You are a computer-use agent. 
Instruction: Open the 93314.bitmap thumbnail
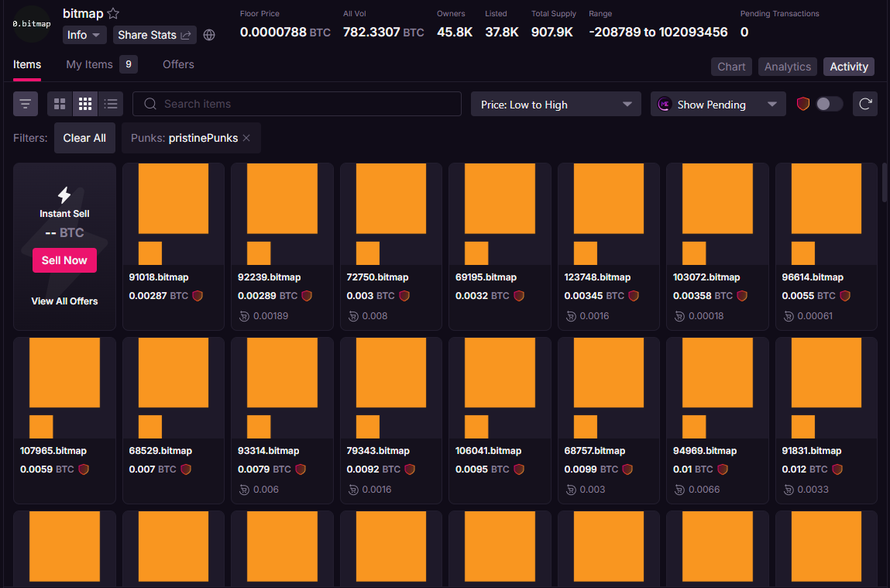[x=282, y=387]
